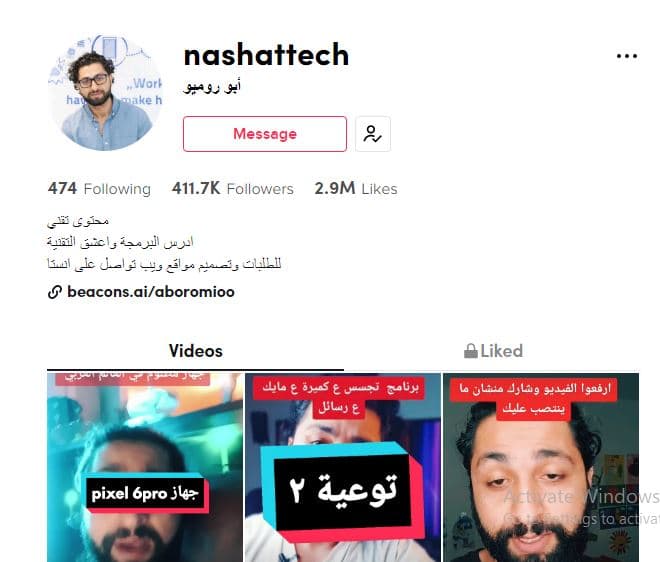Image resolution: width=660 pixels, height=562 pixels.
Task: Click the red Arabic banner on second video
Action: click(340, 397)
